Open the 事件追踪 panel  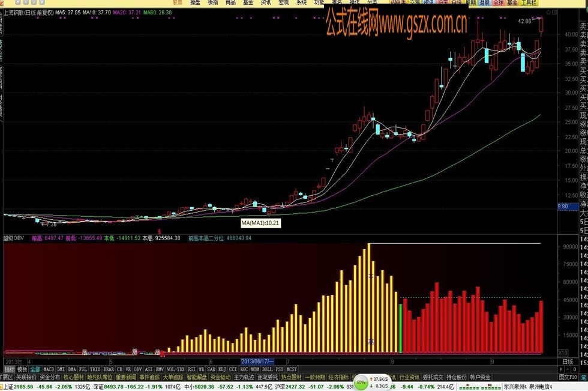tap(149, 377)
